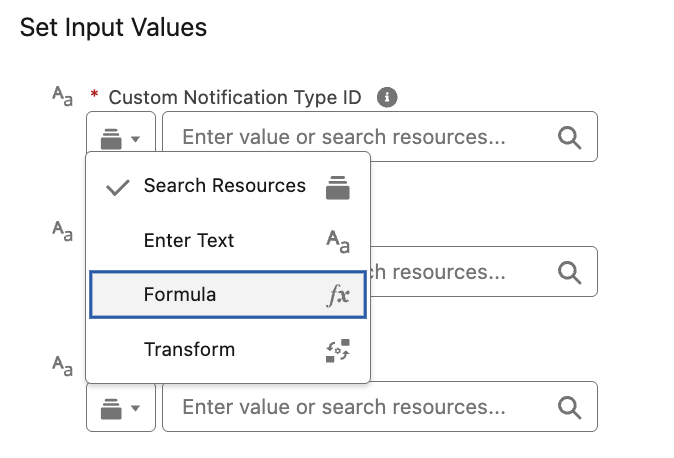674x458 pixels.
Task: Click search magnifier in Custom Notification Type ID field
Action: pos(570,138)
